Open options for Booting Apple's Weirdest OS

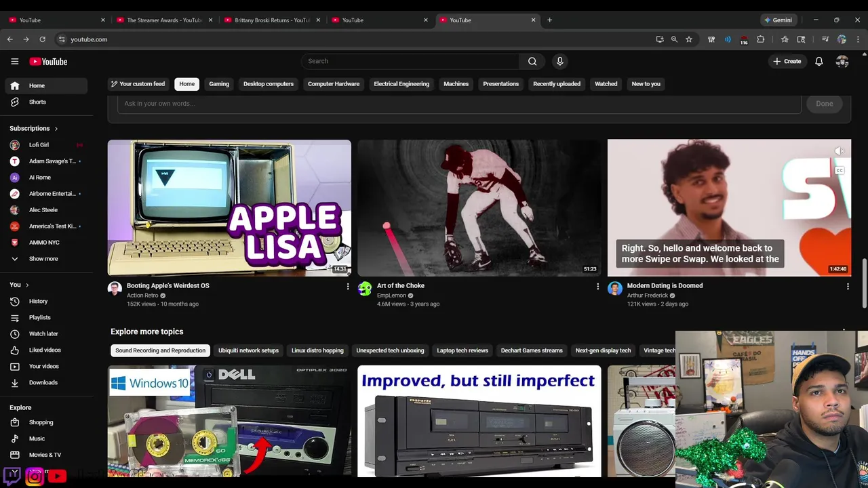coord(348,287)
